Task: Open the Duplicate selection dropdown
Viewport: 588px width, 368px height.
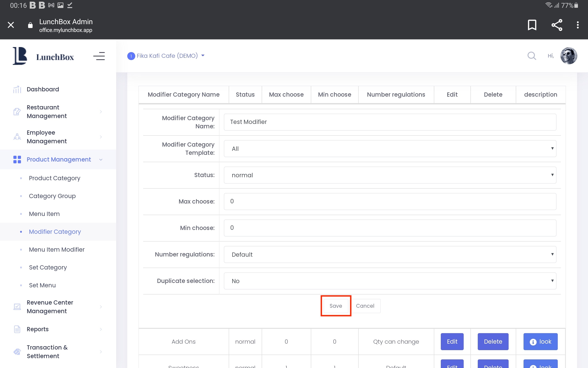Action: [390, 281]
